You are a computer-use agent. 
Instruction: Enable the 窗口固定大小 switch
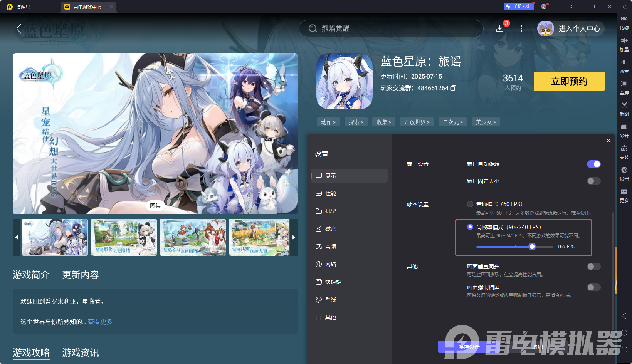594,181
